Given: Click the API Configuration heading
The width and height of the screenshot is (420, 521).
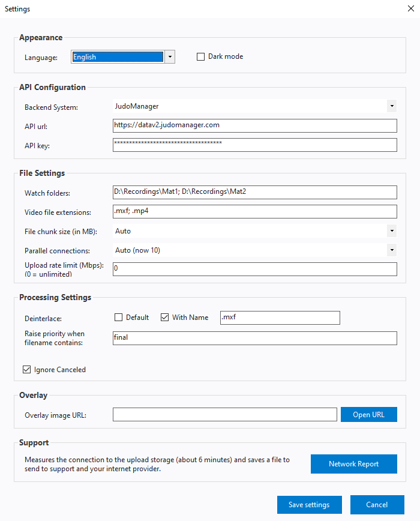Looking at the screenshot, I should (x=52, y=88).
